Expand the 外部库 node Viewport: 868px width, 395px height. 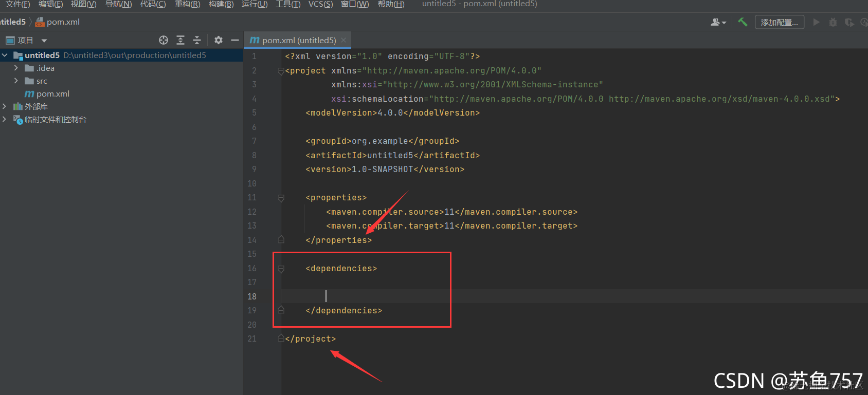tap(5, 106)
